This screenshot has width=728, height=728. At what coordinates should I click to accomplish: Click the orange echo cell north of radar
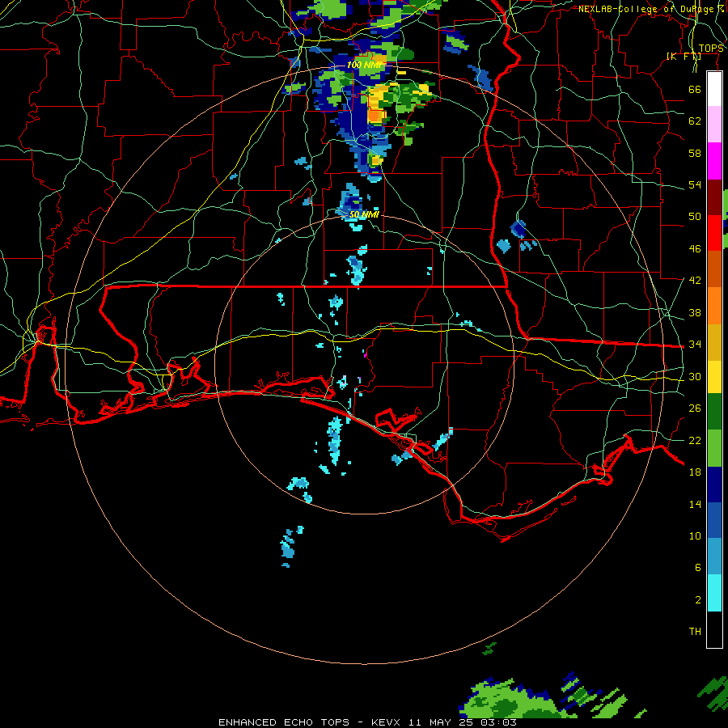tap(376, 115)
